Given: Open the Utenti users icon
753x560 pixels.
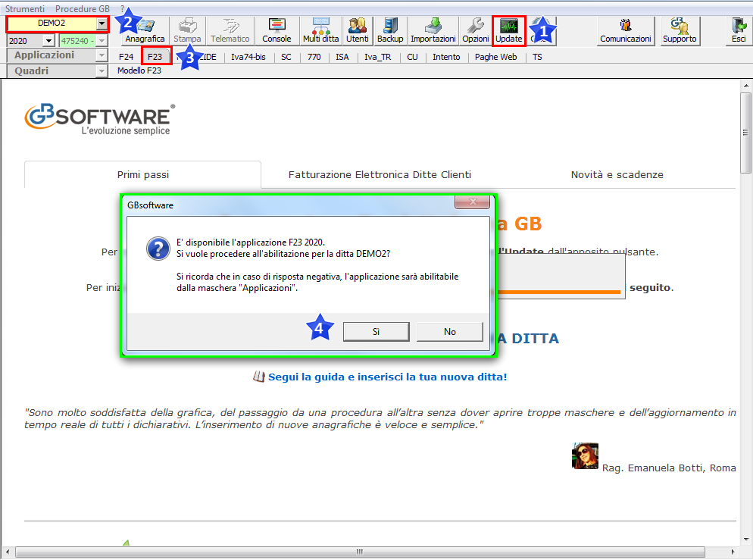Looking at the screenshot, I should pyautogui.click(x=358, y=31).
